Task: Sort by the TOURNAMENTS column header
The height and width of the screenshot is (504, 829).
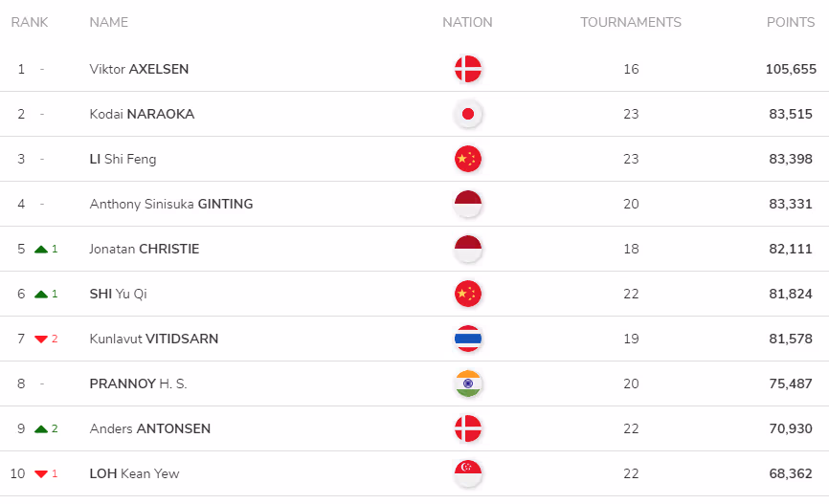Action: click(x=631, y=22)
